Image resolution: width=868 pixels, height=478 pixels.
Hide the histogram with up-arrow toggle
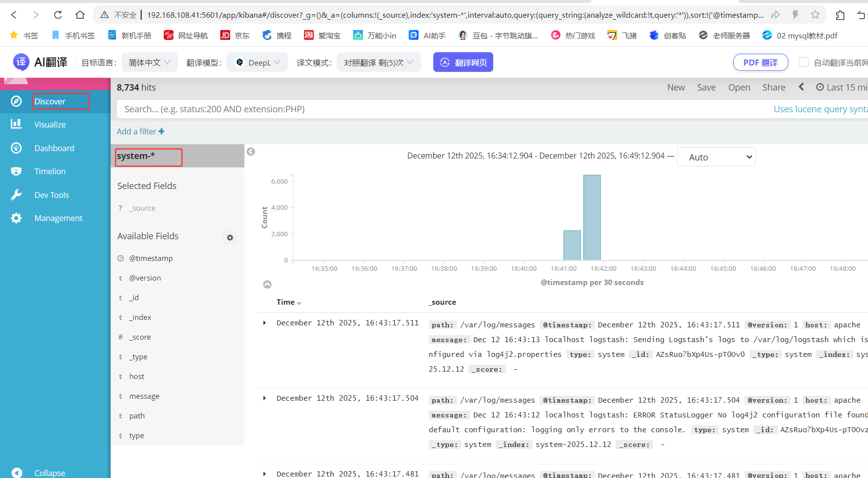[x=267, y=284]
